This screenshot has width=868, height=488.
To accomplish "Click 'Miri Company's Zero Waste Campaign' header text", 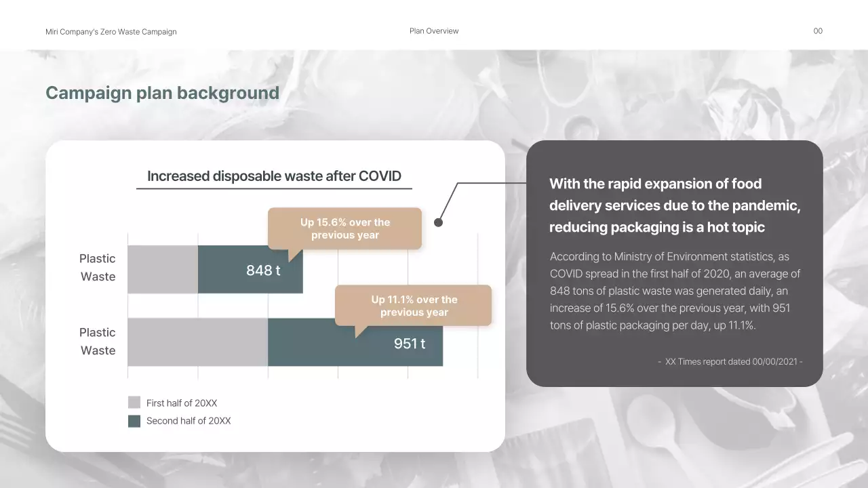I will click(111, 31).
